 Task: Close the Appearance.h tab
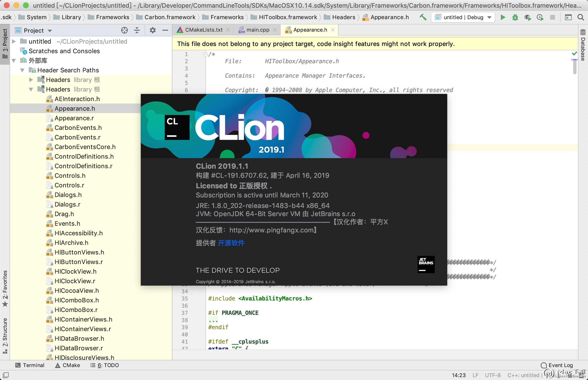point(333,30)
